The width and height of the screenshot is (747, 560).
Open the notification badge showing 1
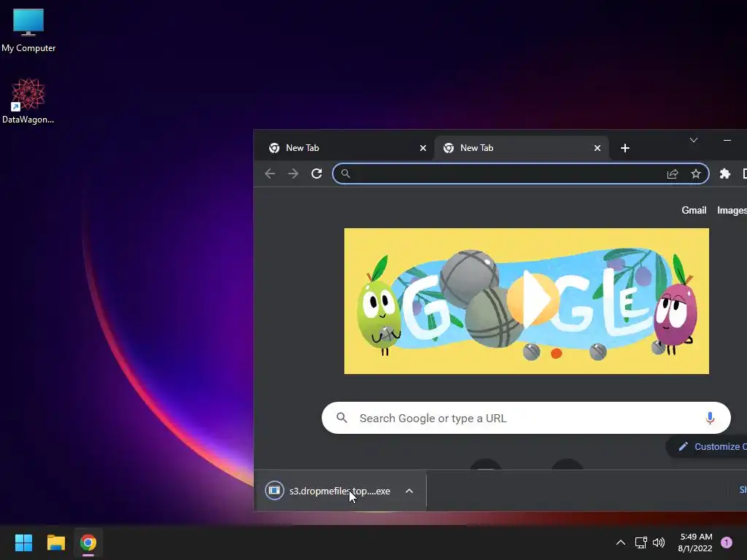click(727, 542)
